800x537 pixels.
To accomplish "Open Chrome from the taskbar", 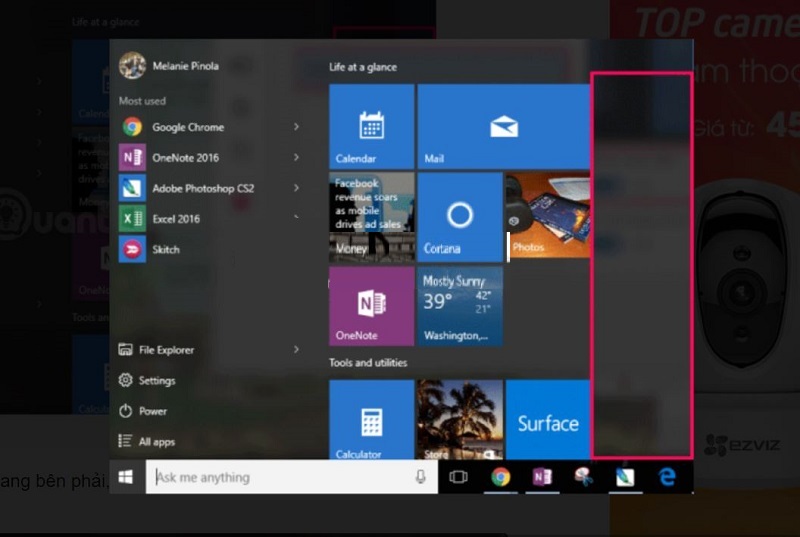I will click(501, 477).
